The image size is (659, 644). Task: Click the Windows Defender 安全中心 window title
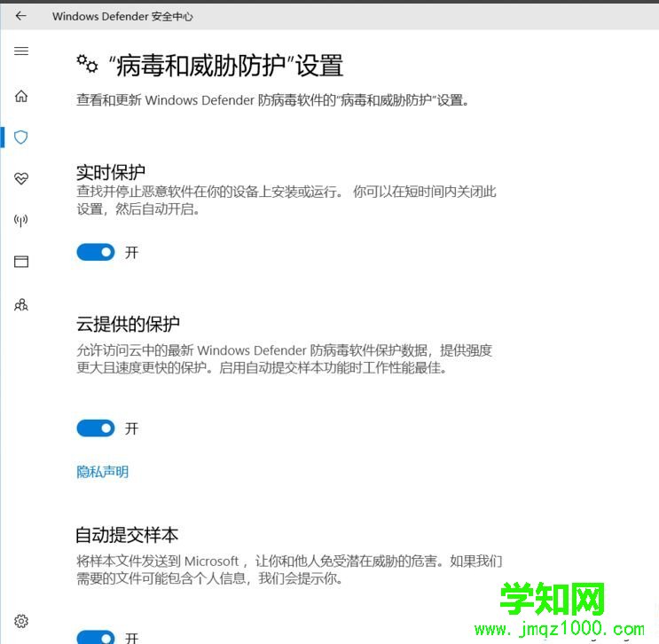click(x=122, y=16)
